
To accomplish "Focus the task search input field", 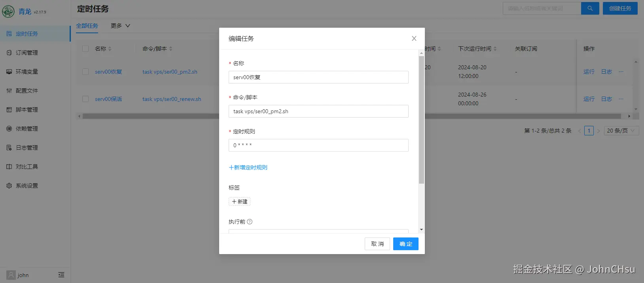I will tap(542, 8).
